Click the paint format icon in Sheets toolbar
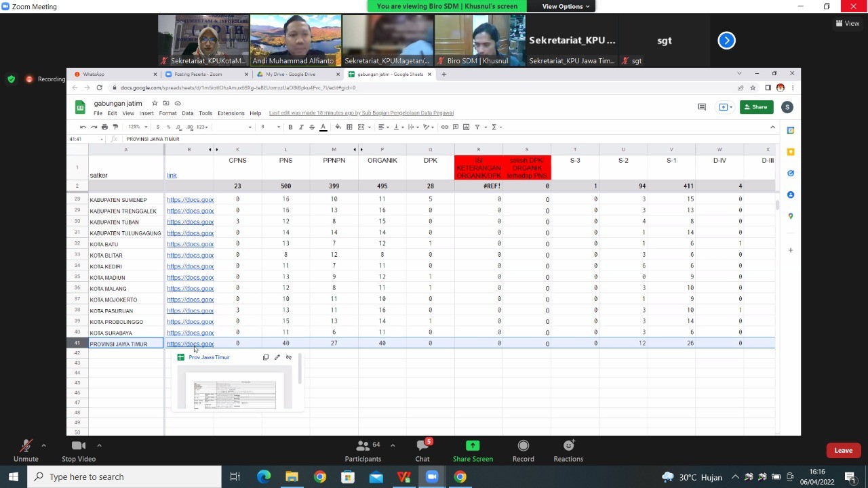The width and height of the screenshot is (868, 488). point(115,127)
